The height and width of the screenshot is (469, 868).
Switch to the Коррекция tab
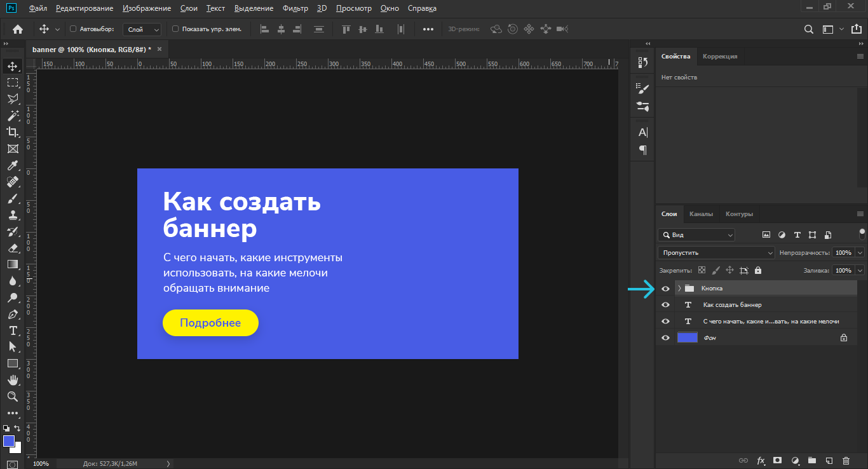point(720,57)
